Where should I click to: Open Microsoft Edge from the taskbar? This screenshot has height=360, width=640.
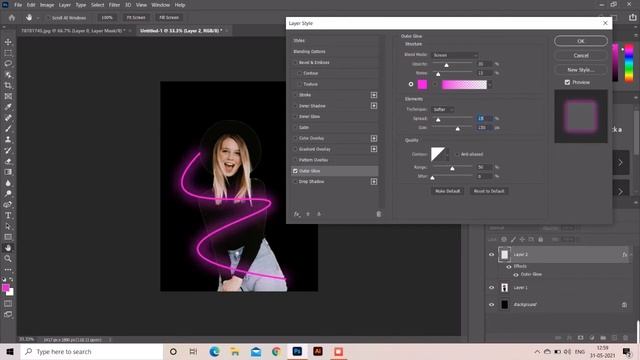click(x=214, y=351)
